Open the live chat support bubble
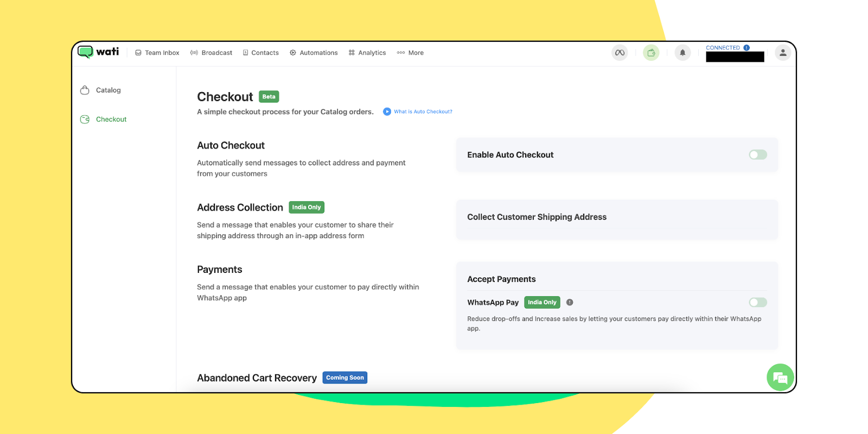The width and height of the screenshot is (868, 434). click(x=780, y=378)
